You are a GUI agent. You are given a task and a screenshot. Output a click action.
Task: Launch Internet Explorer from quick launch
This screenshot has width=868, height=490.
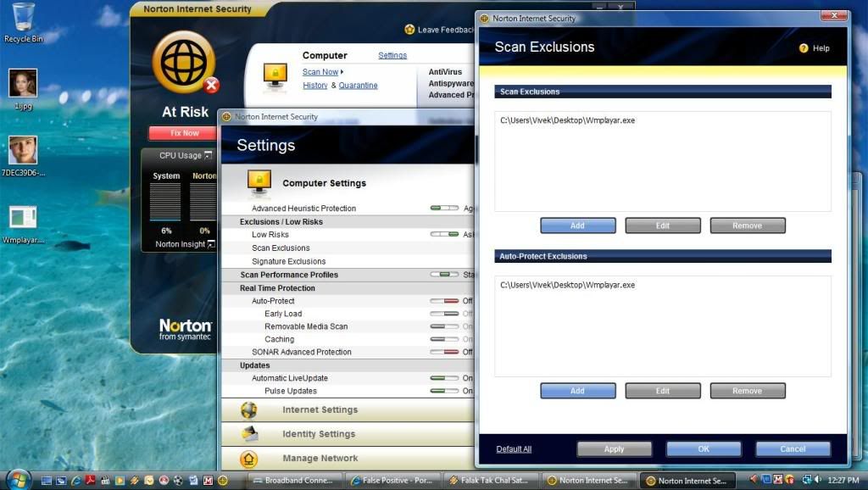point(75,481)
